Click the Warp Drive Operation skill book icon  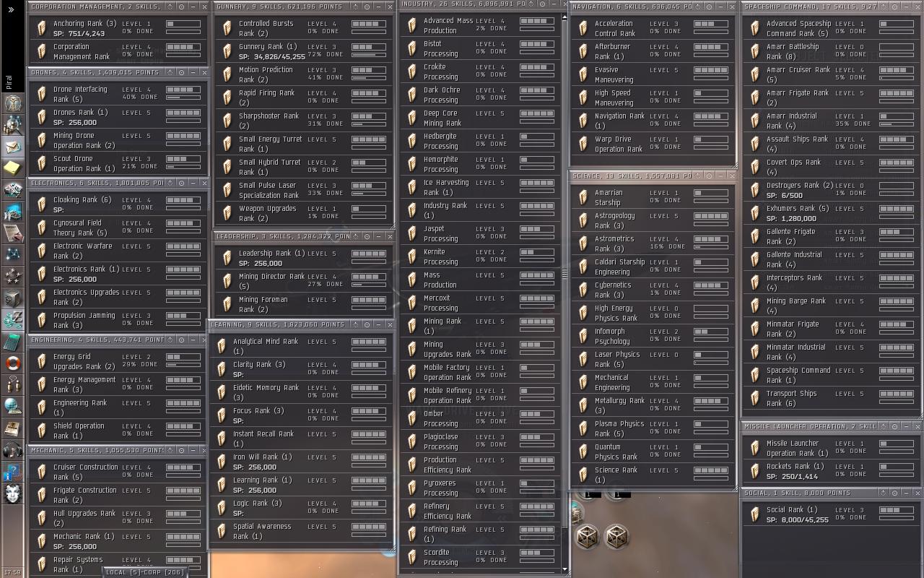[x=583, y=144]
